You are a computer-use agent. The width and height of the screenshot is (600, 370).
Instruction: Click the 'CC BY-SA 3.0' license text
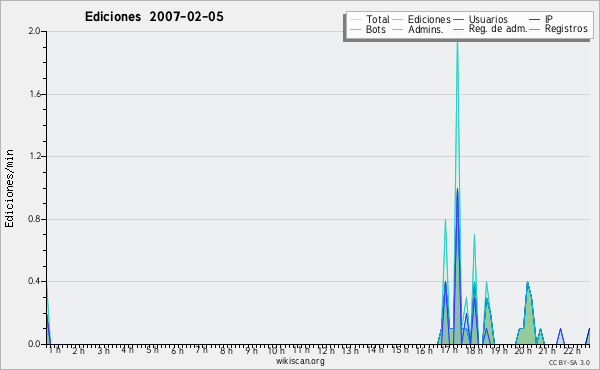coord(569,362)
